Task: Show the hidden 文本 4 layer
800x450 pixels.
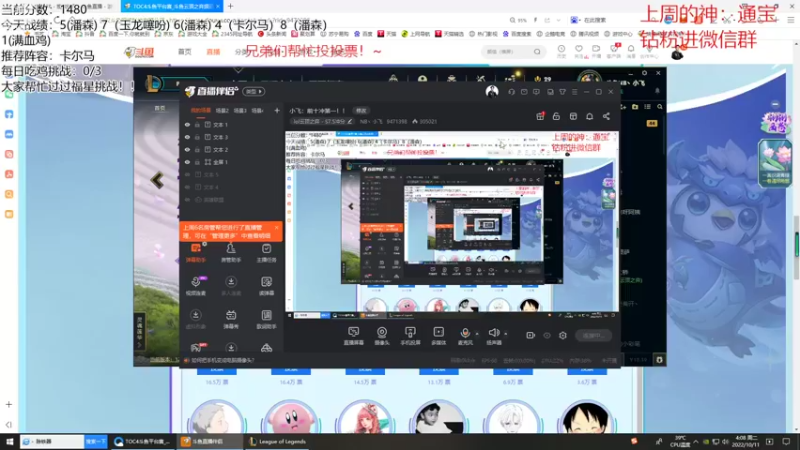Action: (x=187, y=187)
